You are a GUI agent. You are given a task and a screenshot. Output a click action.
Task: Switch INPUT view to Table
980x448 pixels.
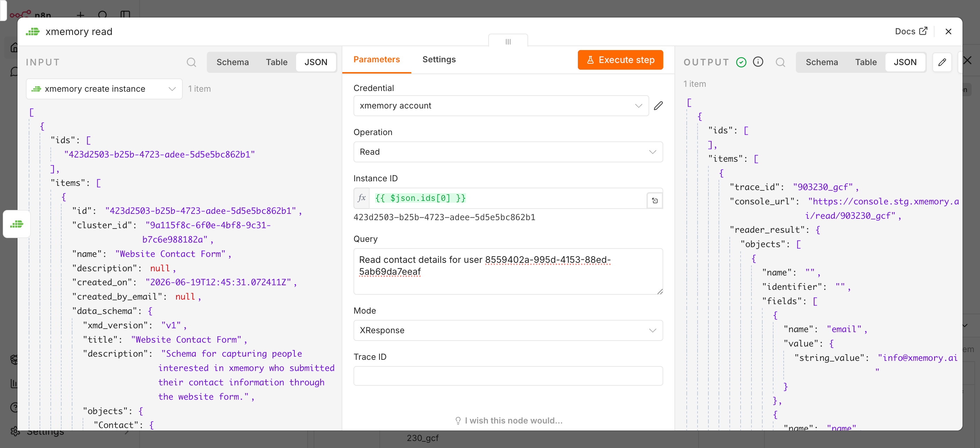[276, 62]
